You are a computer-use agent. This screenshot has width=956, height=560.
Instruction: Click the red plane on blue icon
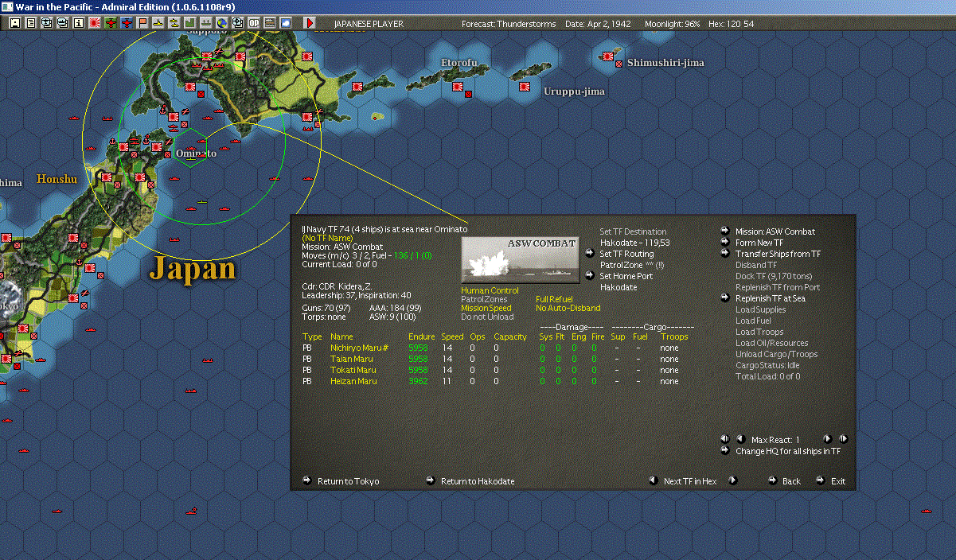point(127,23)
